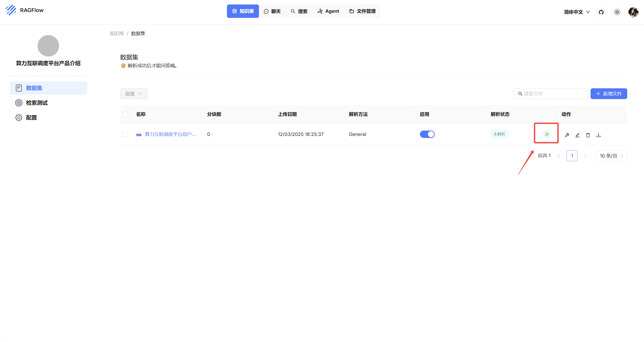Click the 分块数 column header
Image resolution: width=644 pixels, height=342 pixels.
(x=214, y=114)
